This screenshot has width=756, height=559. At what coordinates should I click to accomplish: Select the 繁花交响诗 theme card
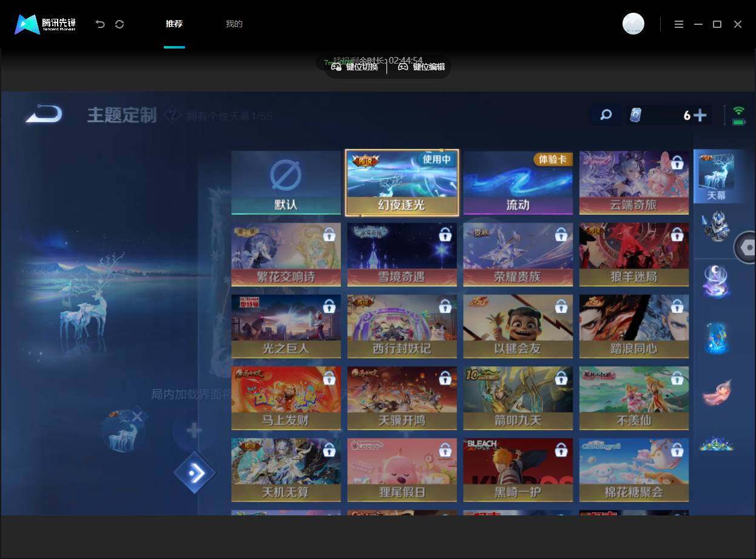(x=286, y=255)
